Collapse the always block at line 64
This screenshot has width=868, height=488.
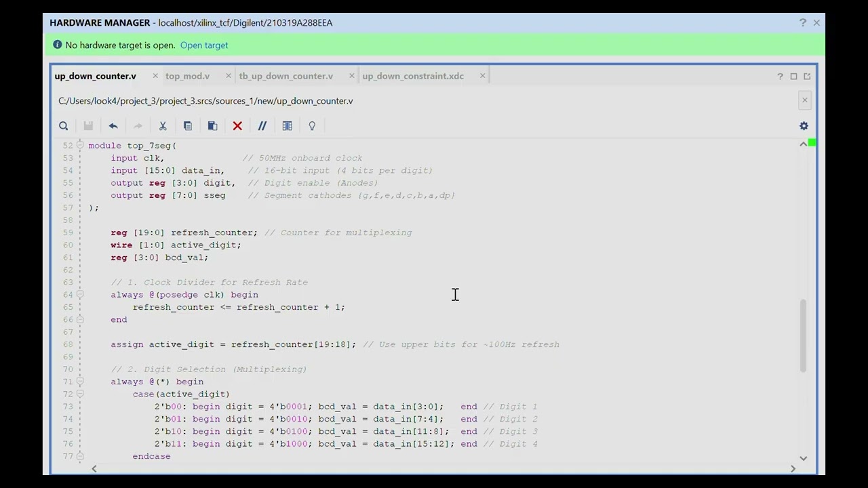click(80, 294)
